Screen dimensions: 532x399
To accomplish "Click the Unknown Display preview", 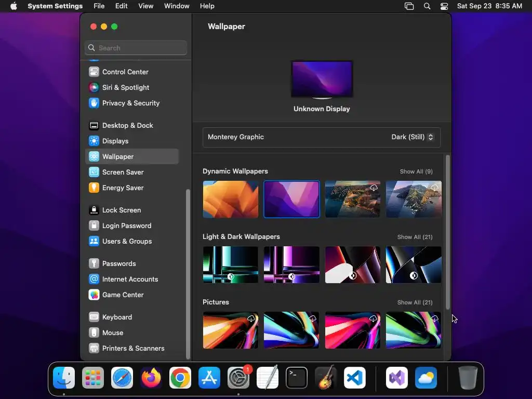I will [x=322, y=79].
